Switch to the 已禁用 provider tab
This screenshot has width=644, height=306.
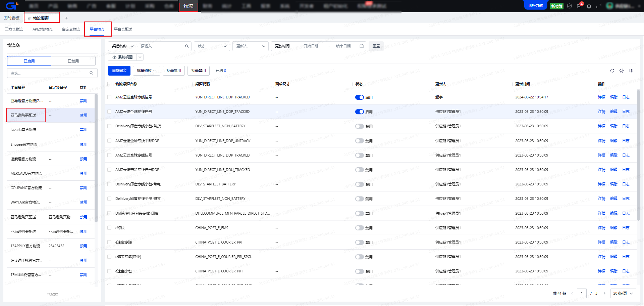point(73,61)
